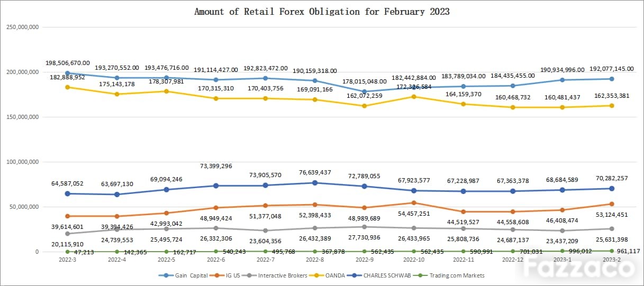Image resolution: width=644 pixels, height=286 pixels.
Task: Select OANDA's 2022-10 data point
Action: coord(414,96)
